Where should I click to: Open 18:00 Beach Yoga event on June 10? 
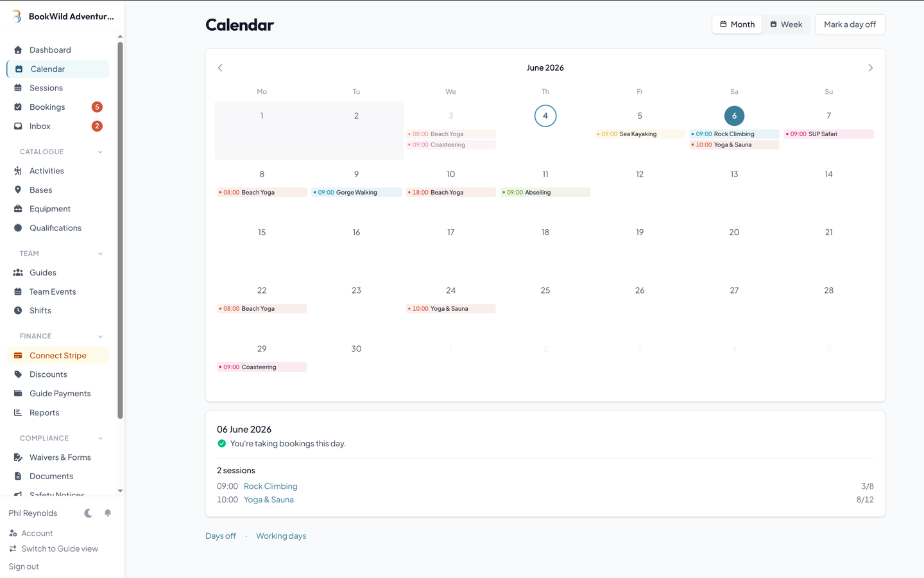pos(450,192)
